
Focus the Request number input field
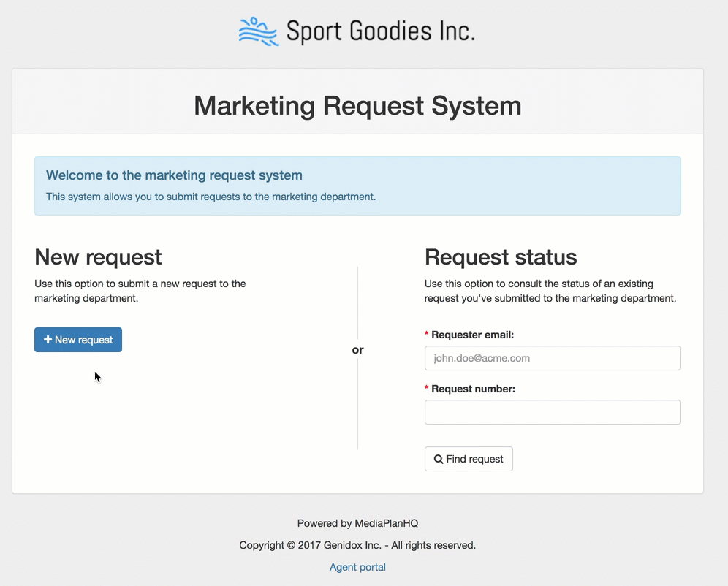[553, 412]
